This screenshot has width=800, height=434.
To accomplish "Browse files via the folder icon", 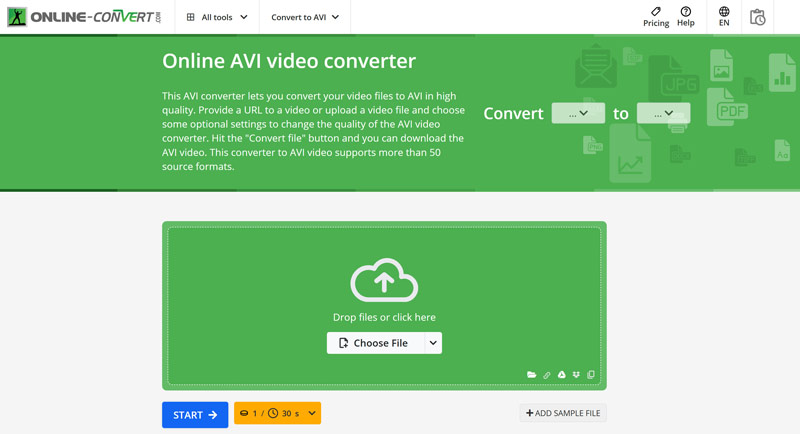I will tap(531, 375).
